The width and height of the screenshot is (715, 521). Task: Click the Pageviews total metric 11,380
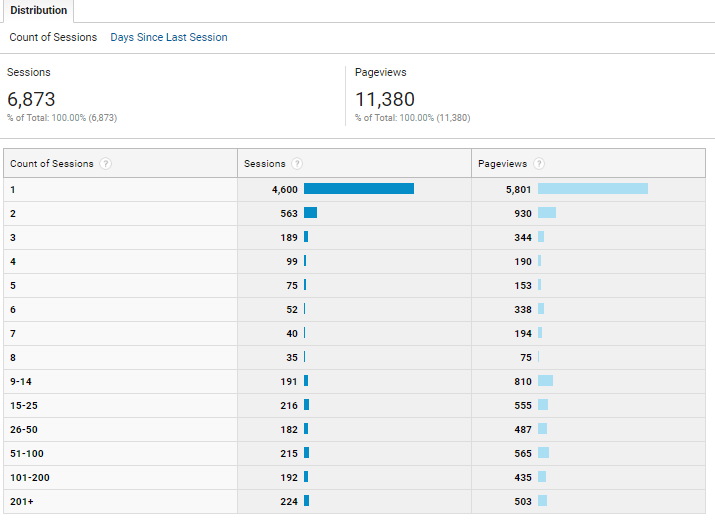click(x=384, y=99)
